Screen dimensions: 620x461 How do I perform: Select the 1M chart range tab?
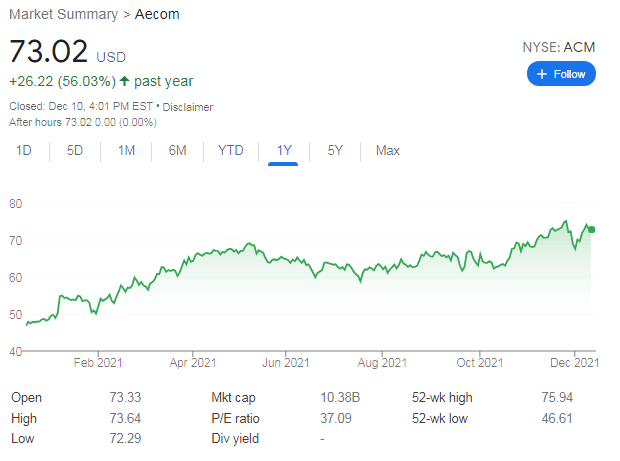coord(127,151)
